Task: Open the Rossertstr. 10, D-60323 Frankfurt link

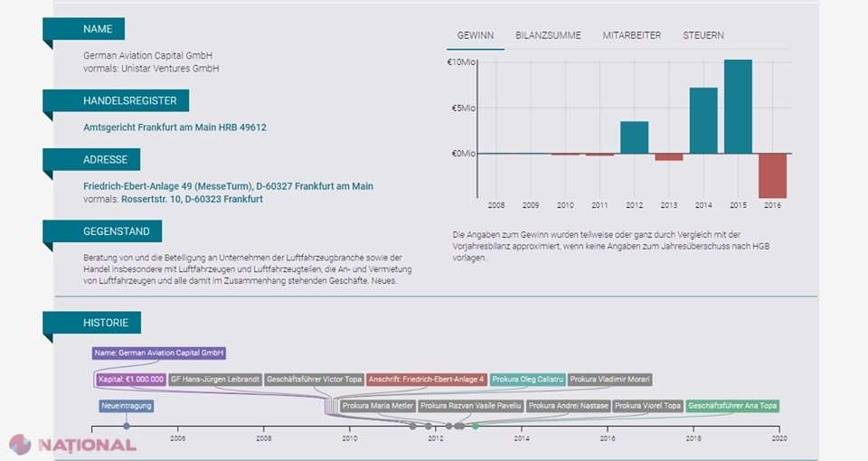Action: click(192, 199)
